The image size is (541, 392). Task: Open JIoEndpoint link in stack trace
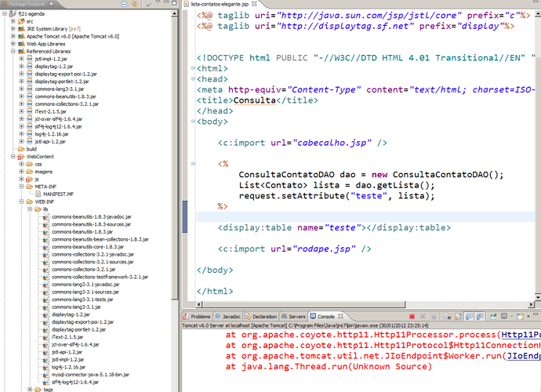[x=524, y=356]
